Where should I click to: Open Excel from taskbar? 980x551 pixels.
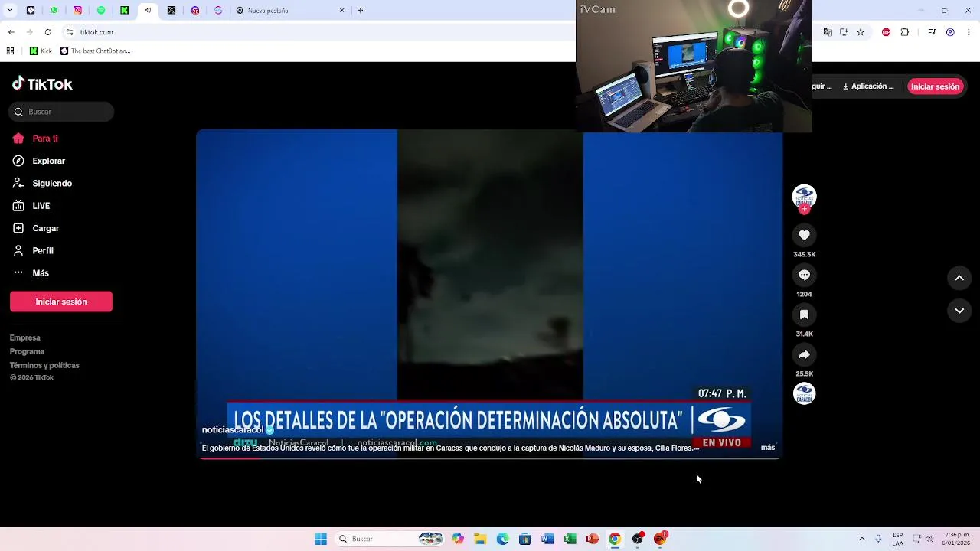[x=570, y=539]
